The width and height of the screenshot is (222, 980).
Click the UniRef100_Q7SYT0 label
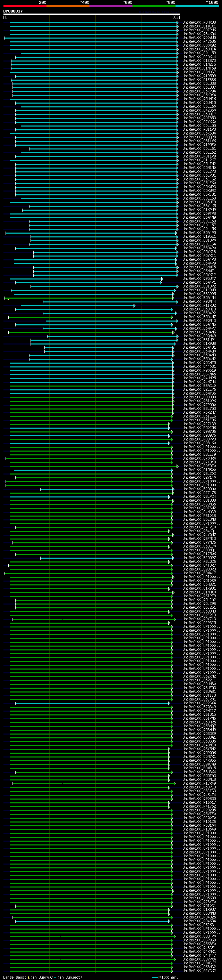[199, 902]
